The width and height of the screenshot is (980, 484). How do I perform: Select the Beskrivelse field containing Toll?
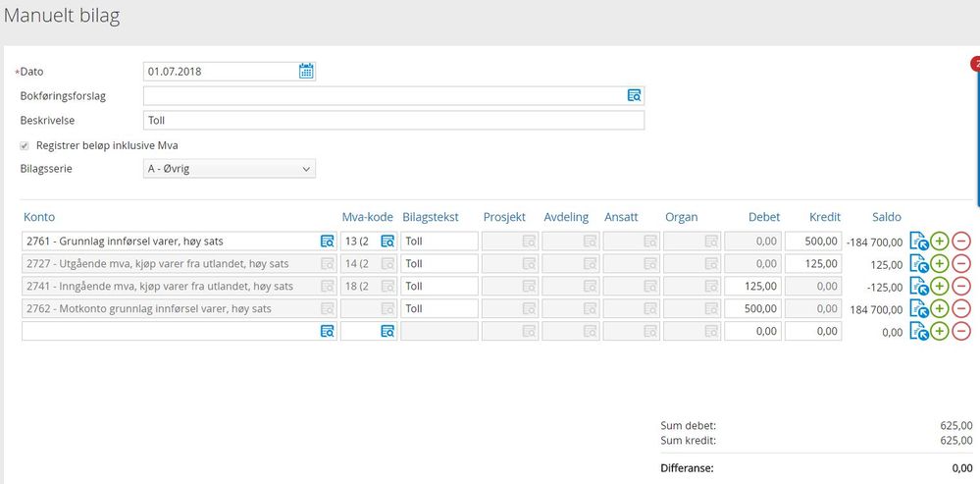click(x=393, y=120)
